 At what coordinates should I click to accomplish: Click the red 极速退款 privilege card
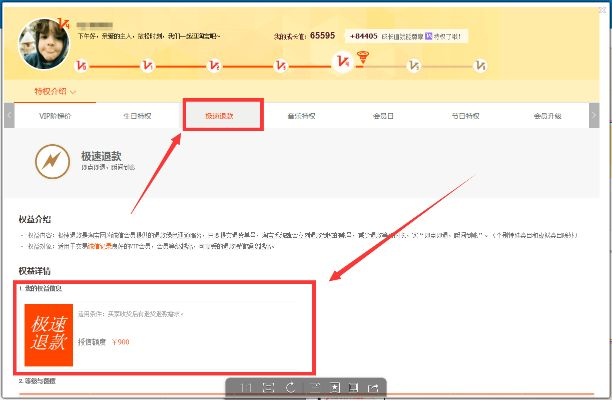click(x=49, y=333)
